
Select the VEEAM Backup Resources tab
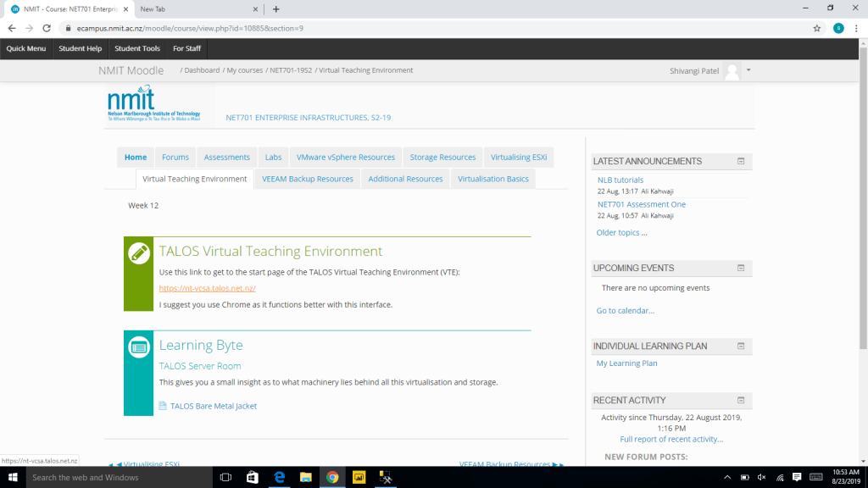(x=307, y=179)
